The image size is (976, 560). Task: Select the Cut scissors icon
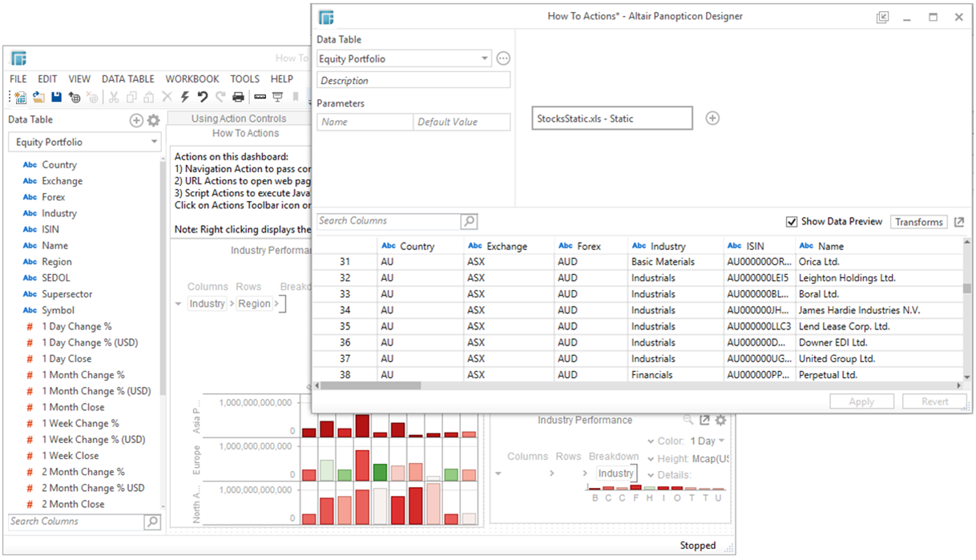(115, 97)
